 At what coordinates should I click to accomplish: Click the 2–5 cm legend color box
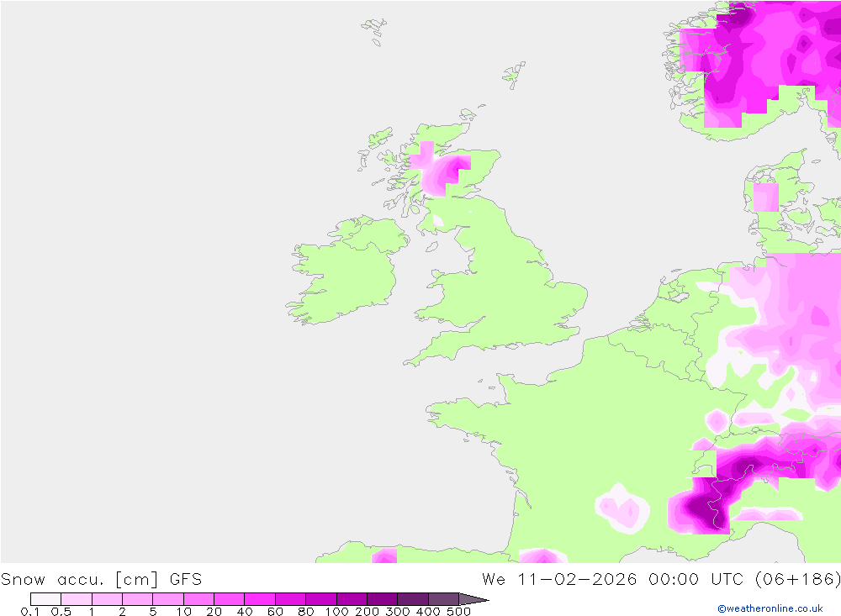(x=137, y=599)
